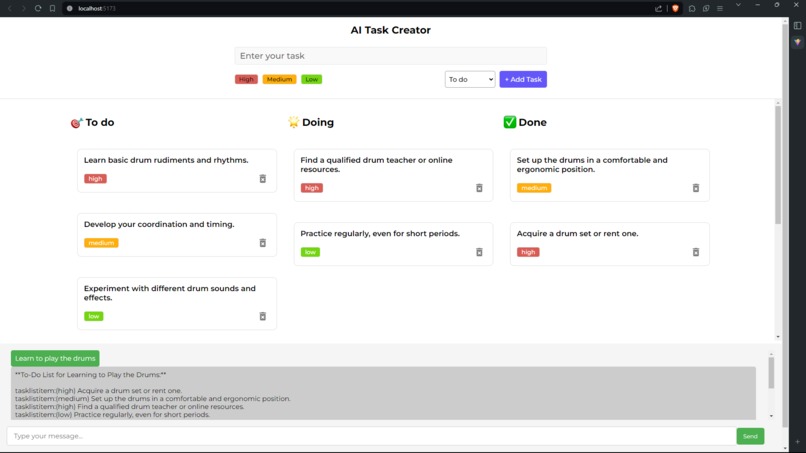Focus the 'Enter your task' field
Image resolution: width=806 pixels, height=453 pixels.
pos(391,56)
